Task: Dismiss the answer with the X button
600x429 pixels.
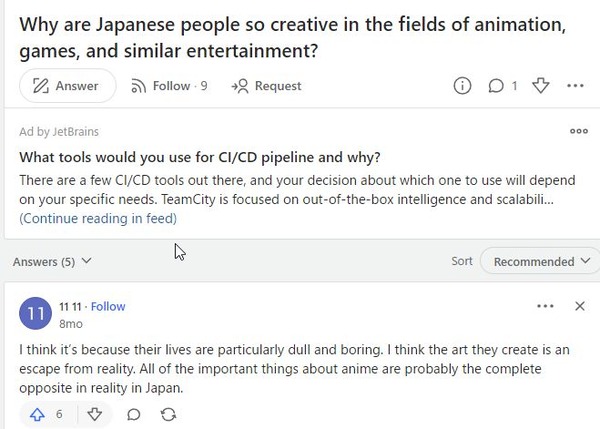Action: click(x=580, y=306)
